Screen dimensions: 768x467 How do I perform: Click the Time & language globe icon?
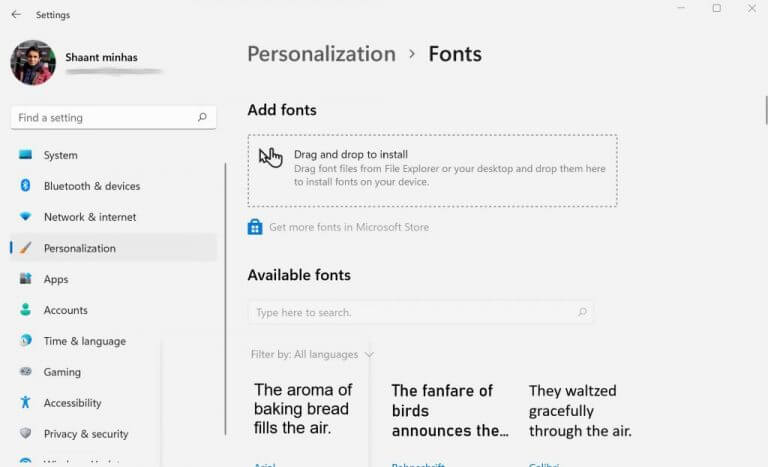[25, 341]
